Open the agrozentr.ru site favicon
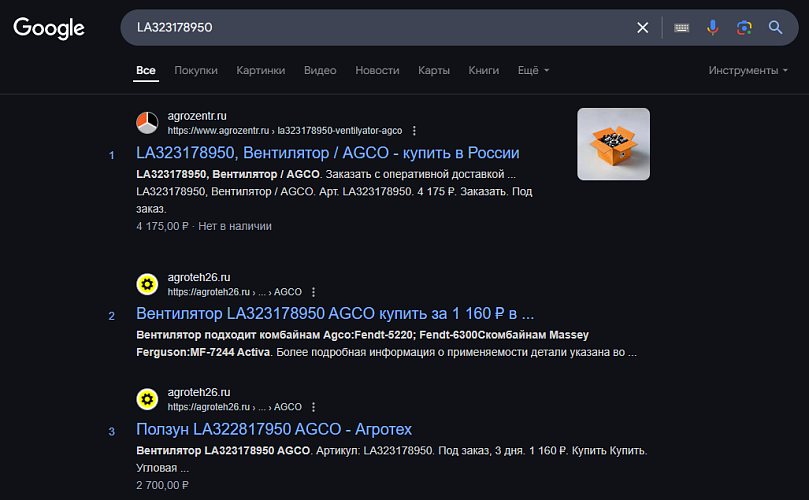The height and width of the screenshot is (500, 809). click(x=147, y=123)
